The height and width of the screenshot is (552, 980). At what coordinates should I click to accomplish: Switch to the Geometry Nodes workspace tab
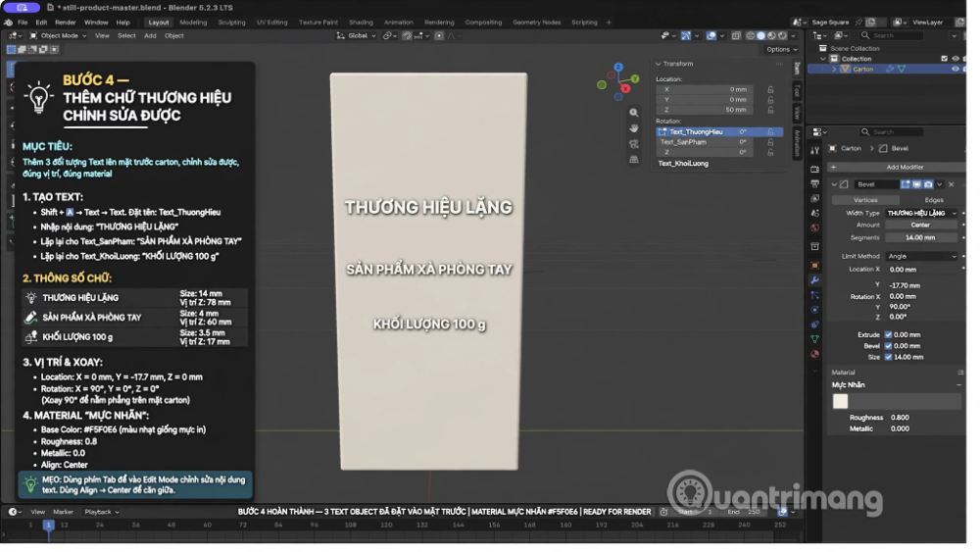point(536,23)
